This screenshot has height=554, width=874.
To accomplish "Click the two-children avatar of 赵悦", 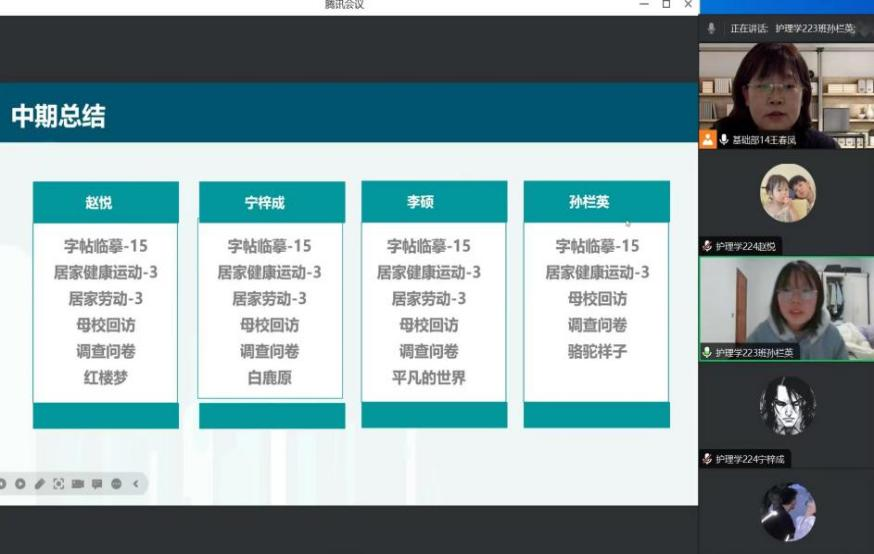I will click(787, 193).
